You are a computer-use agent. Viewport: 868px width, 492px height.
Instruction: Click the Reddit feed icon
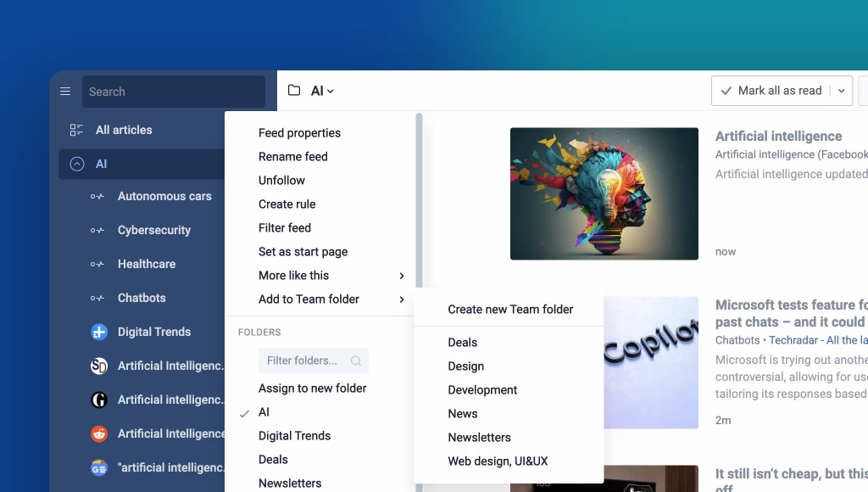[99, 433]
